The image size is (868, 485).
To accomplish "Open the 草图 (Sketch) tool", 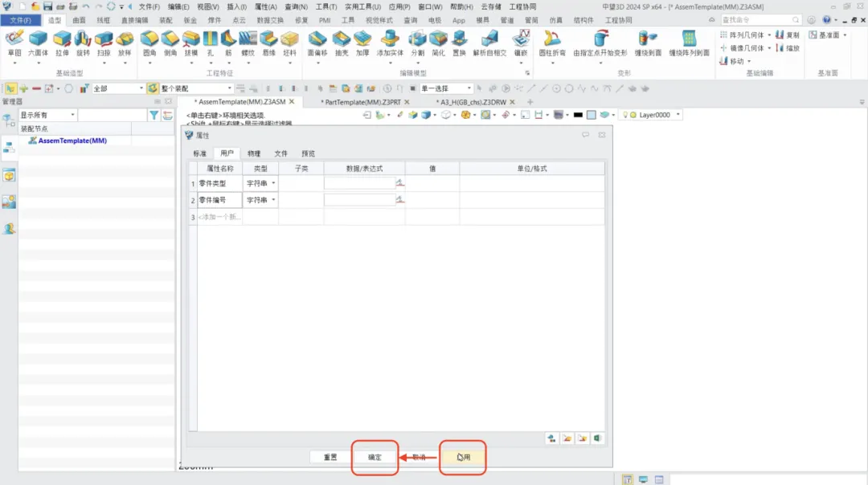I will click(14, 42).
